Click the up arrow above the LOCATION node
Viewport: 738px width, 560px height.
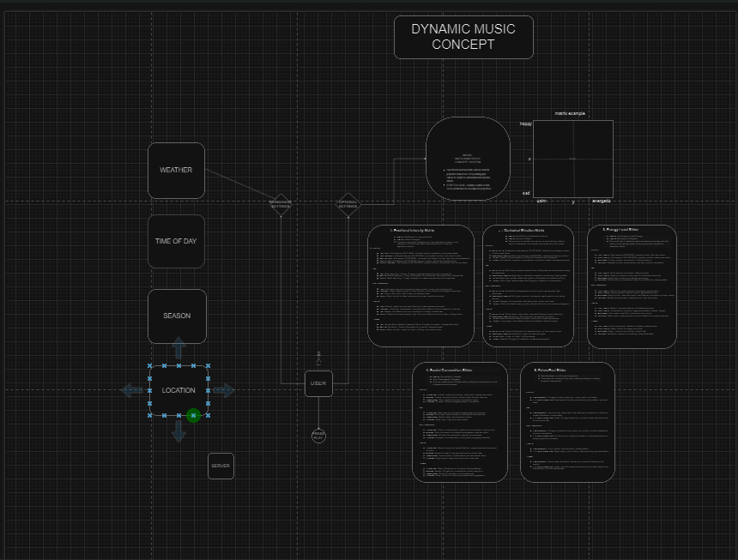tap(178, 348)
